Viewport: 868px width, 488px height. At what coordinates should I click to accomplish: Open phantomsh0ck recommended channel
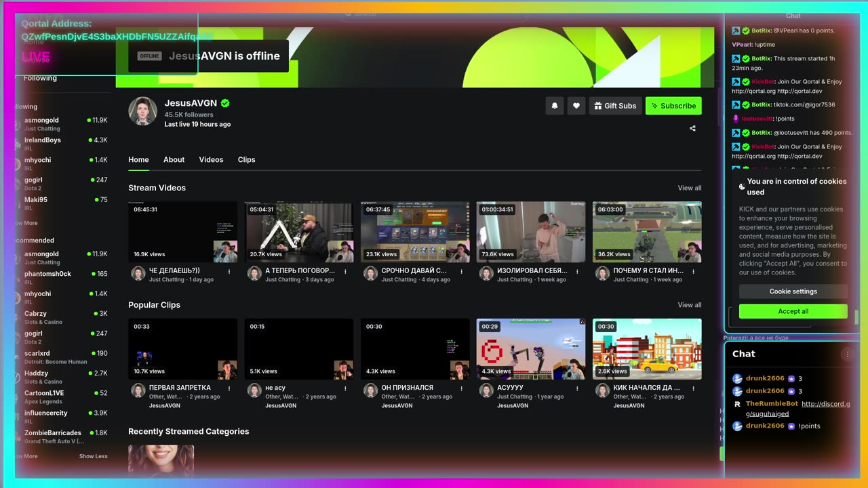61,277
